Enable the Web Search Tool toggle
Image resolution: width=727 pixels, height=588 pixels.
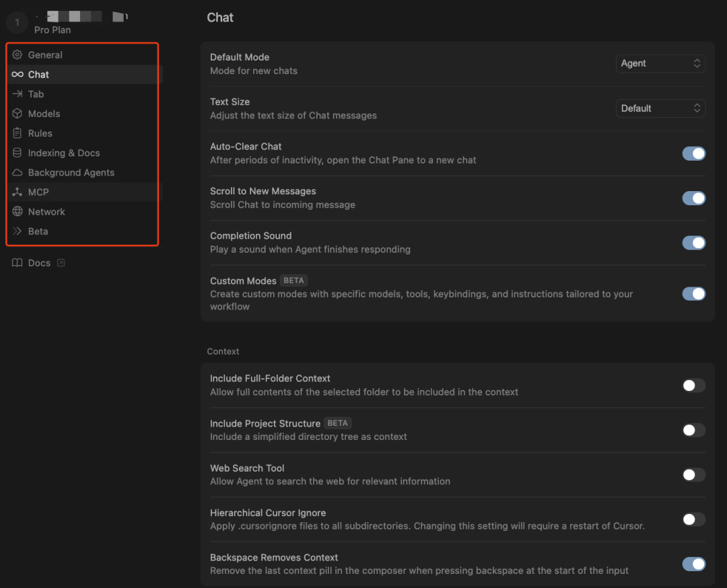point(693,475)
